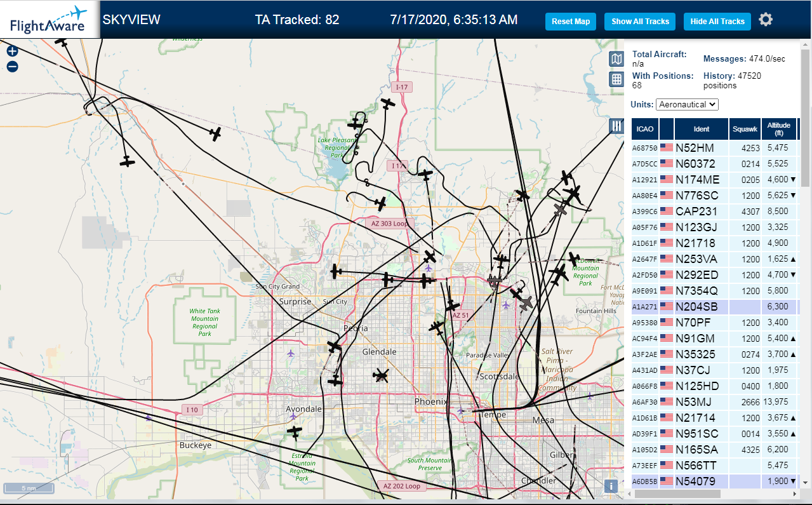Click scroll-down arrow of the table scrollbar
The image size is (812, 505).
[x=804, y=482]
